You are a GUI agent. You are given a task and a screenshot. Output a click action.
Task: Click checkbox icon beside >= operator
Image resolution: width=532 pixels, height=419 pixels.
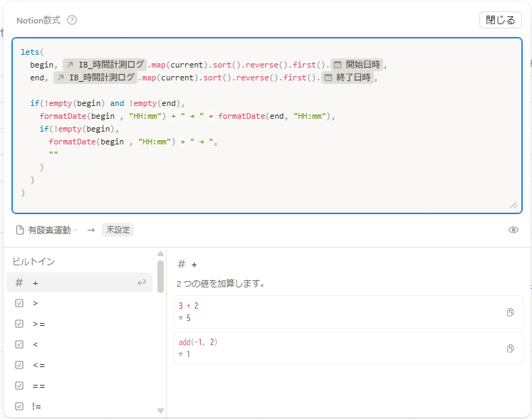point(19,324)
